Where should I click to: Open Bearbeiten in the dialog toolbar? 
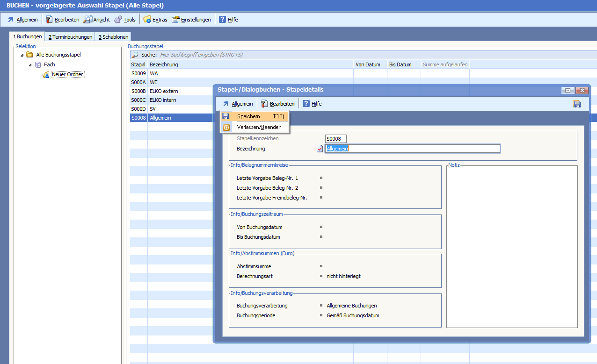(x=278, y=104)
